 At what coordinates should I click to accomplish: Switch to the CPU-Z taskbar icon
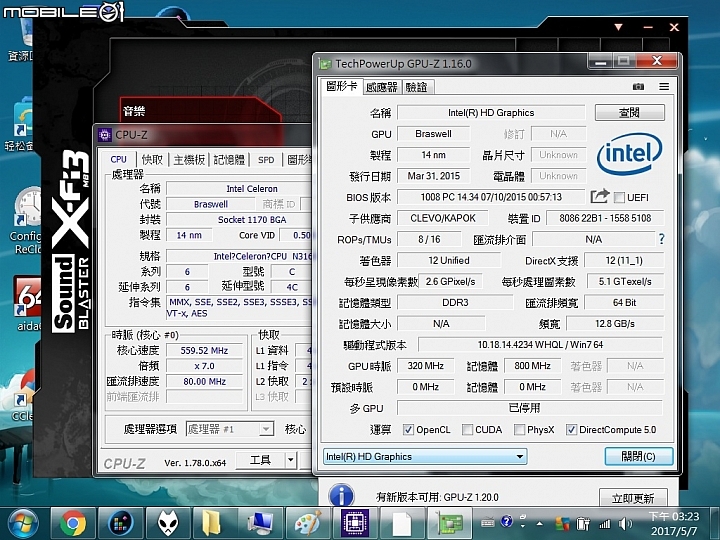355,523
